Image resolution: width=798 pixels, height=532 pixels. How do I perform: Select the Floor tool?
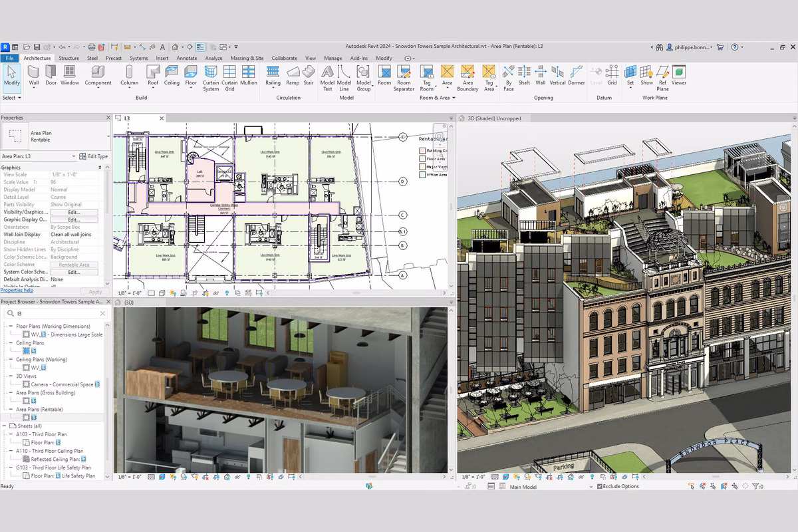(191, 76)
